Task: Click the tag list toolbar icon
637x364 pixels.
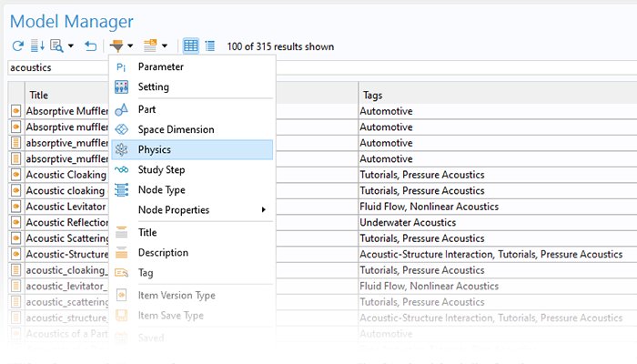Action: coord(150,45)
